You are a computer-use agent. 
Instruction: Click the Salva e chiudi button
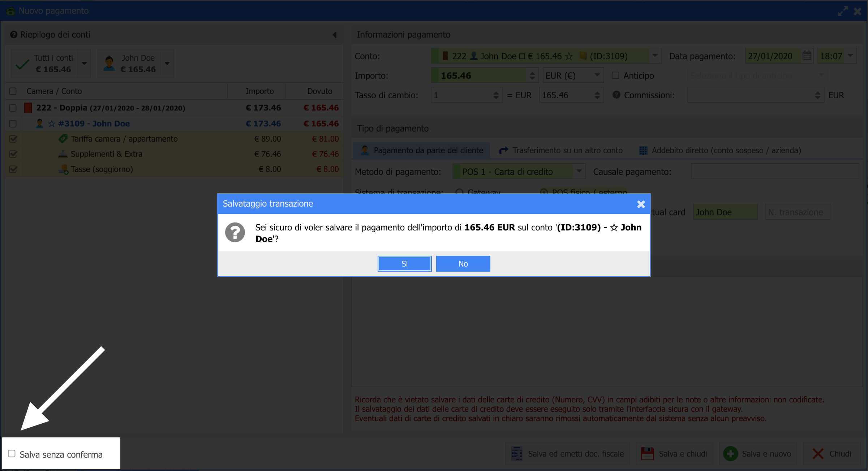coord(674,454)
